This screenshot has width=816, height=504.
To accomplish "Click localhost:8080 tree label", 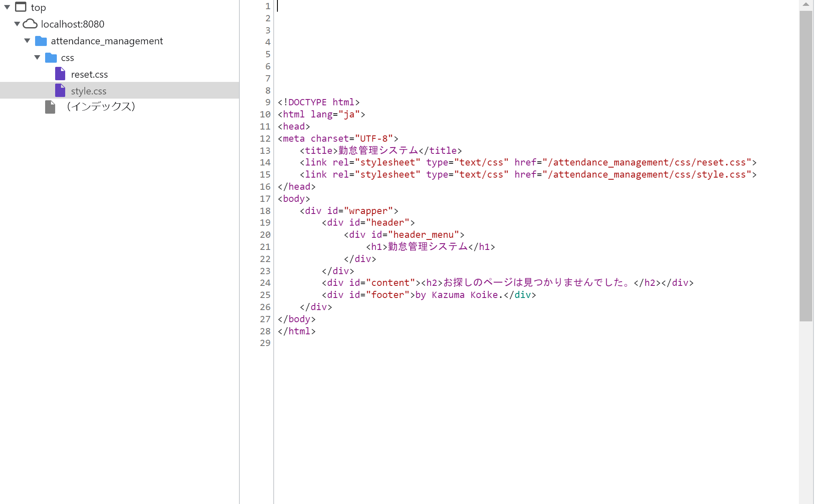I will 72,24.
